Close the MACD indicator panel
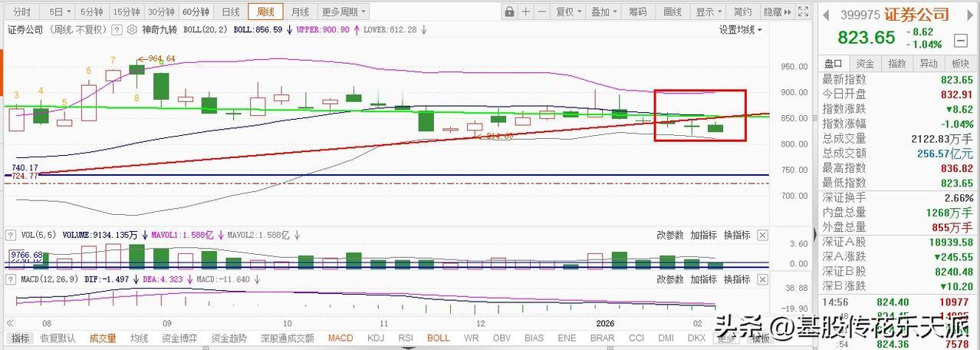 762,279
